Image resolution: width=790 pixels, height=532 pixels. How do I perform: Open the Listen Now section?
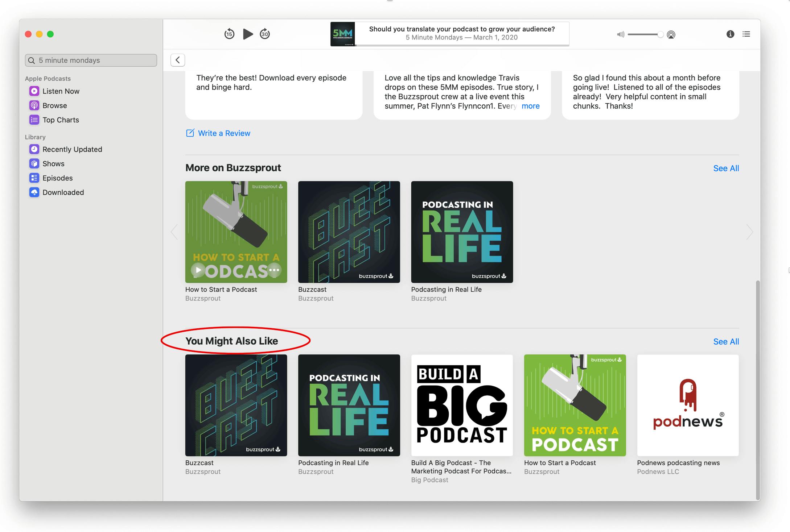[61, 91]
